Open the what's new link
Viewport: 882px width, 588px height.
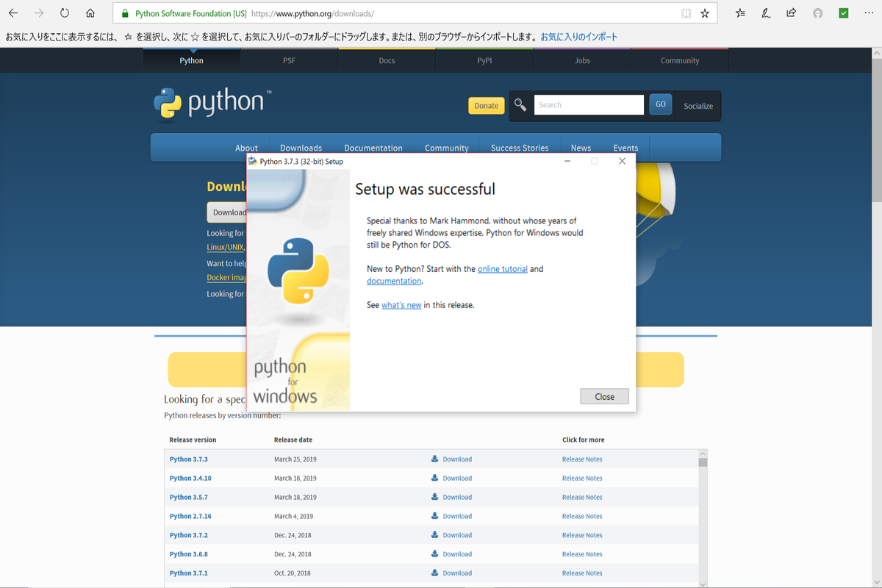click(x=401, y=305)
